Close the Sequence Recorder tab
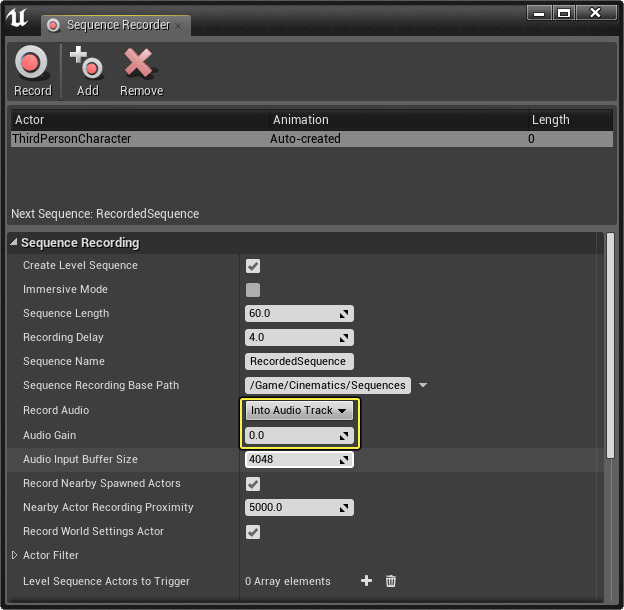Viewport: 624px width, 610px height. [179, 25]
